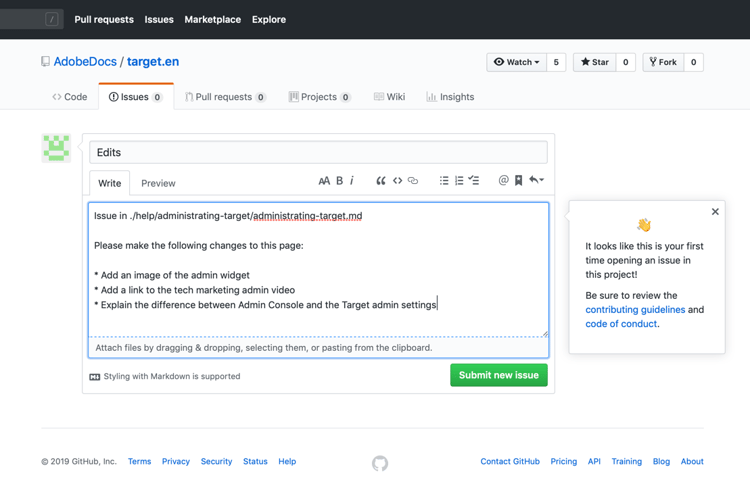Click Issues in the top navigation bar
The width and height of the screenshot is (750, 486).
(159, 20)
